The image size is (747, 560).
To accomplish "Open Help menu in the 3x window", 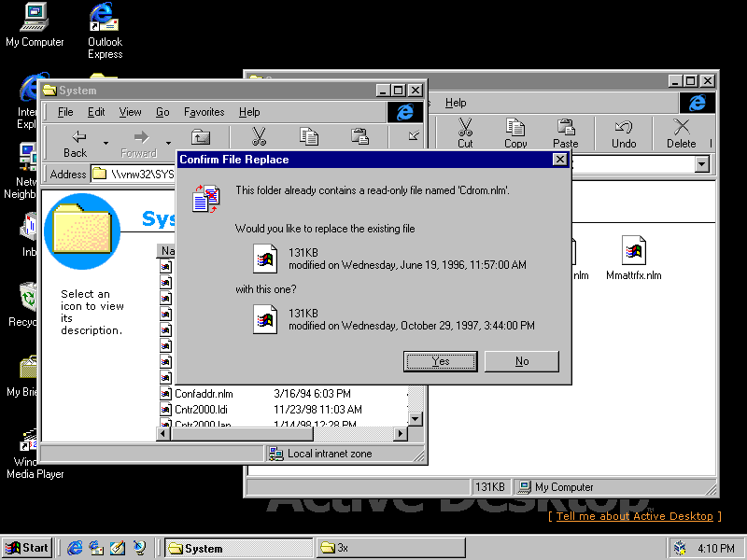I will (x=456, y=103).
